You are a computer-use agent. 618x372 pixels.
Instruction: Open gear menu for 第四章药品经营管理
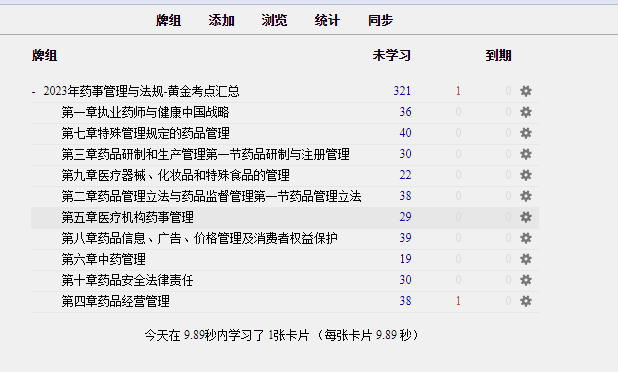(526, 301)
